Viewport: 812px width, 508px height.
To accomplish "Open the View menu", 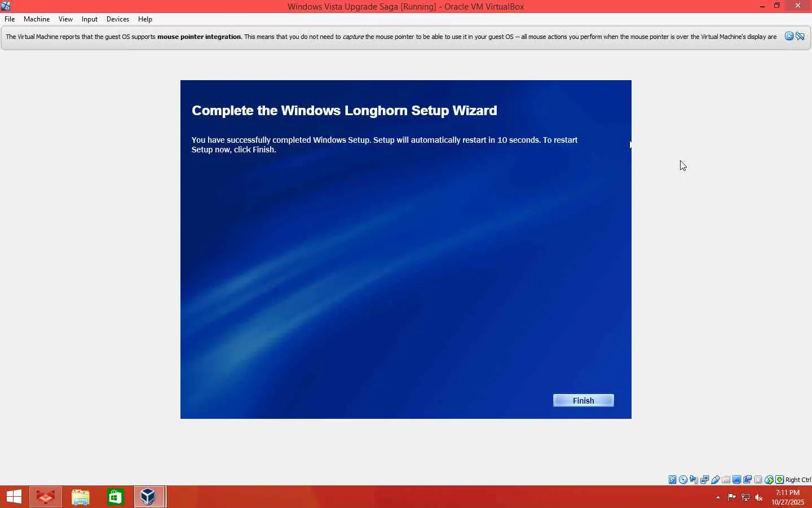I will tap(65, 19).
